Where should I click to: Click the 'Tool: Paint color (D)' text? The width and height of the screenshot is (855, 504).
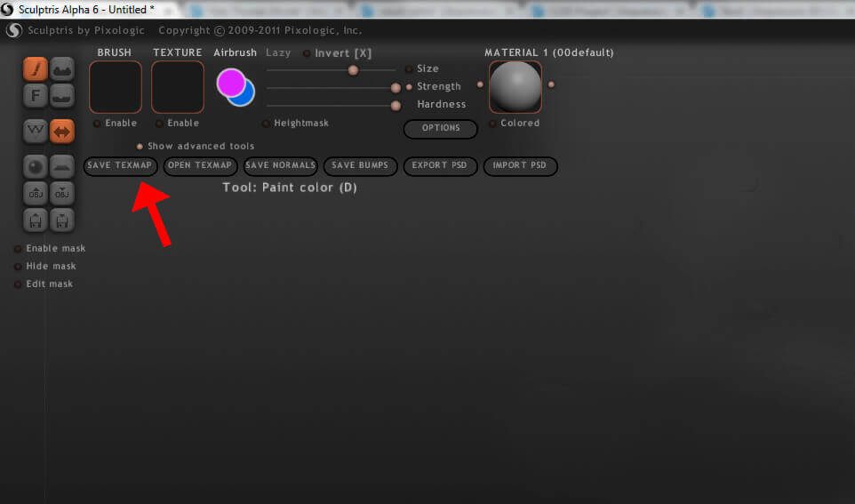tap(290, 188)
